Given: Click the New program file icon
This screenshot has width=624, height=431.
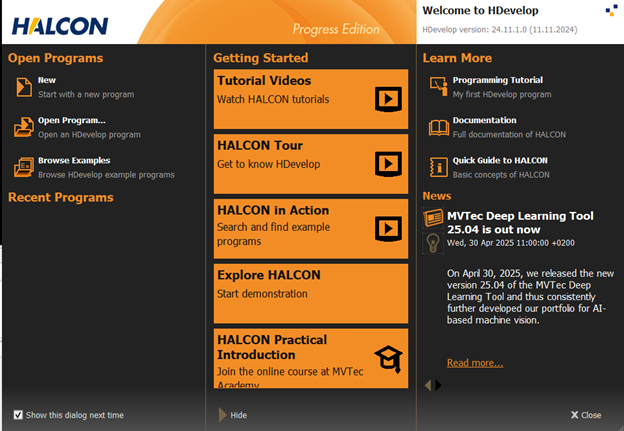Looking at the screenshot, I should pos(24,87).
